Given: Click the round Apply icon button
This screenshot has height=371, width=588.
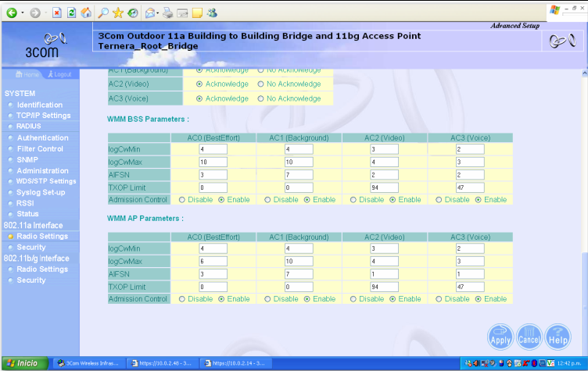Looking at the screenshot, I should pos(500,336).
